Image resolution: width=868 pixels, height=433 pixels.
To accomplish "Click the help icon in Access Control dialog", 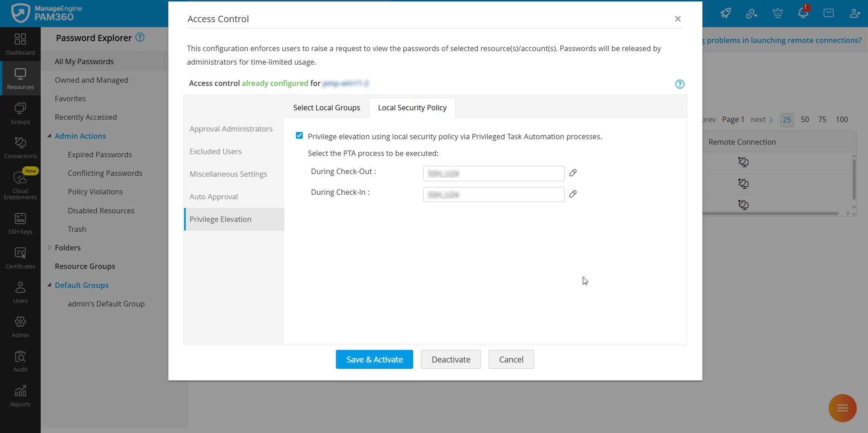I will [x=679, y=84].
